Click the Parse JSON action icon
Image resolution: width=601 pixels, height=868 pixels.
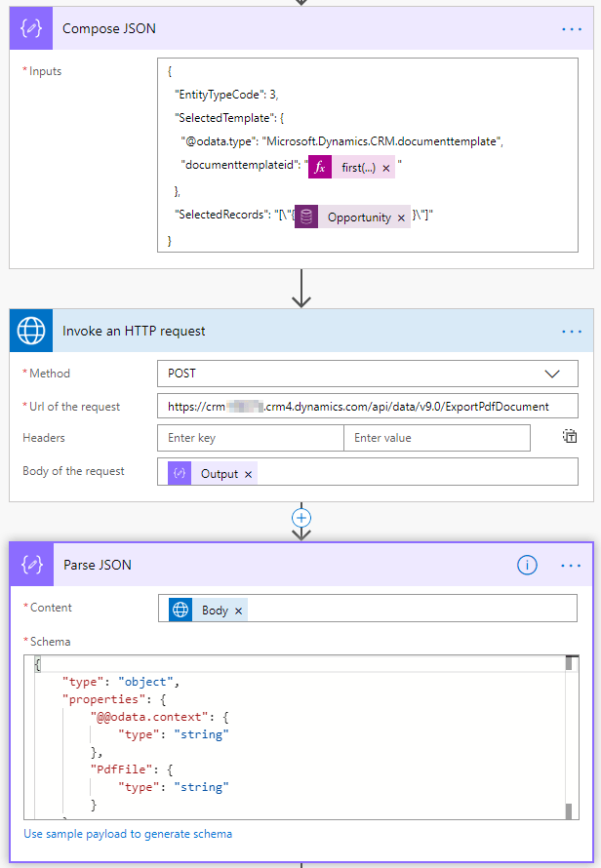click(32, 565)
